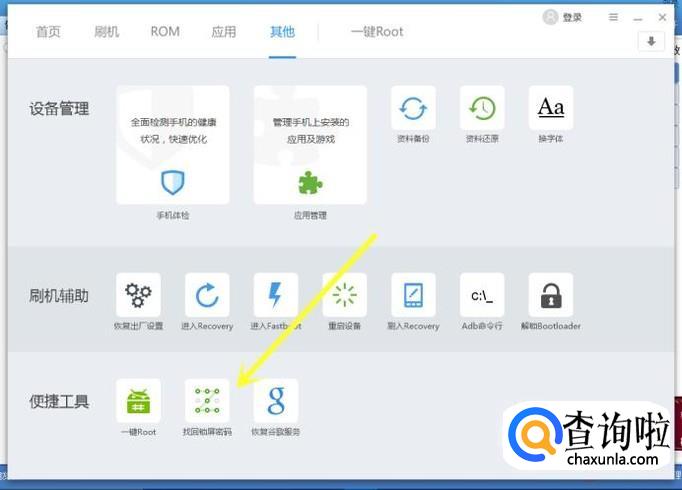Open 刷入Recovery tablet icon

click(413, 295)
